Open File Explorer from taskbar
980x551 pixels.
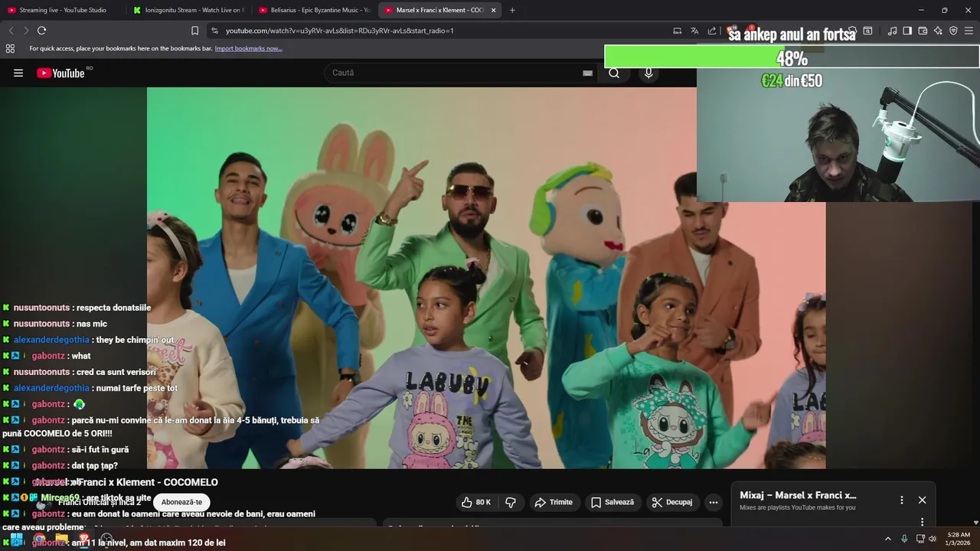click(x=61, y=539)
